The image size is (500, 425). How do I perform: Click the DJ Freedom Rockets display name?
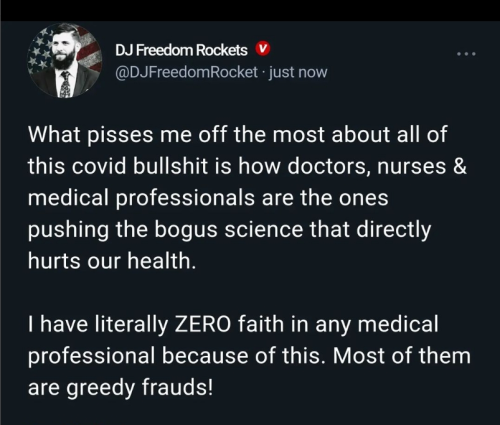[x=181, y=50]
